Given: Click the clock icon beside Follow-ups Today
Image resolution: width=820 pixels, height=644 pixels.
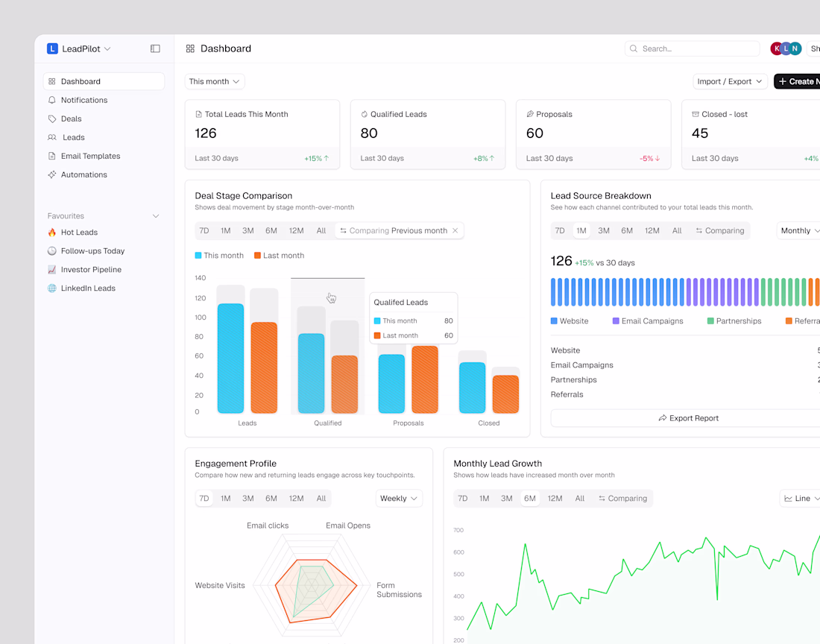Looking at the screenshot, I should (51, 251).
